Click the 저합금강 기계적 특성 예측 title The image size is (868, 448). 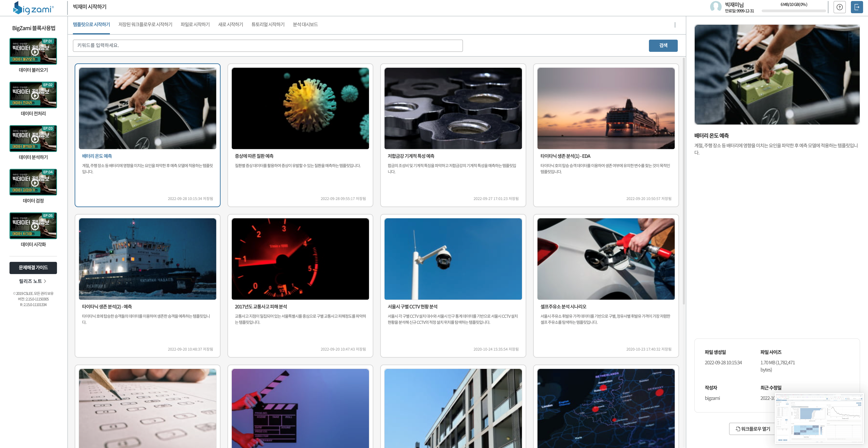click(x=411, y=156)
